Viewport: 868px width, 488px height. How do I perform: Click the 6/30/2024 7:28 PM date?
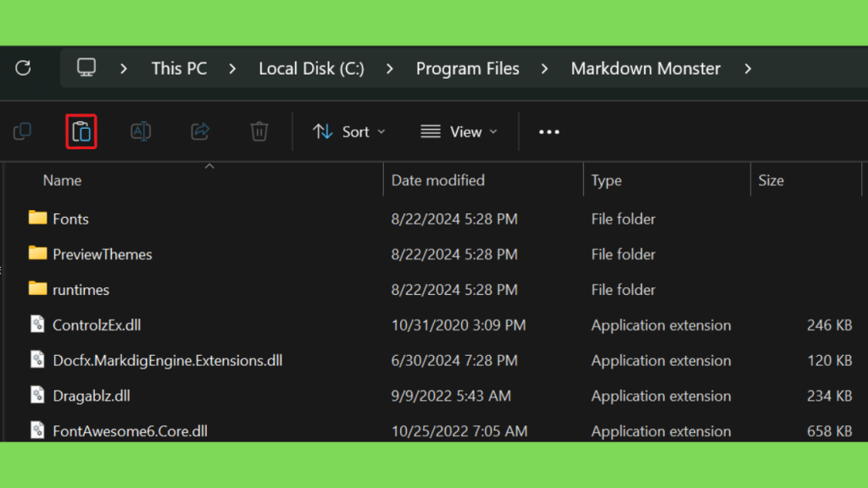(454, 361)
